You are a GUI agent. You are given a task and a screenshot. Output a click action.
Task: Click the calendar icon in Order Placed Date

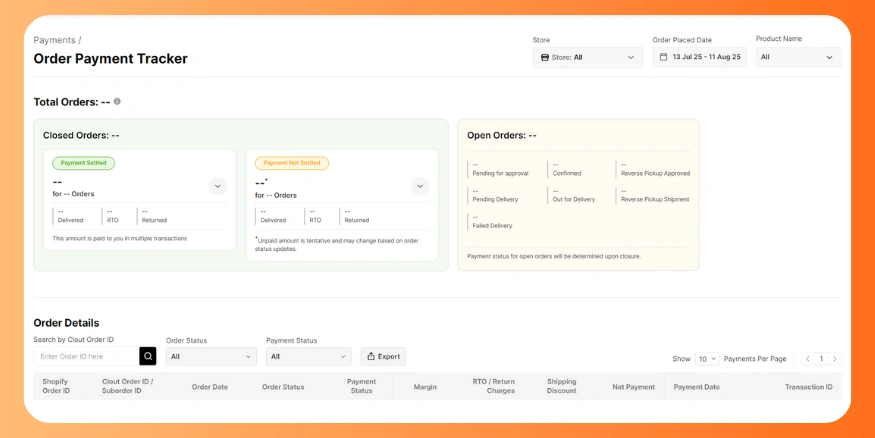664,57
